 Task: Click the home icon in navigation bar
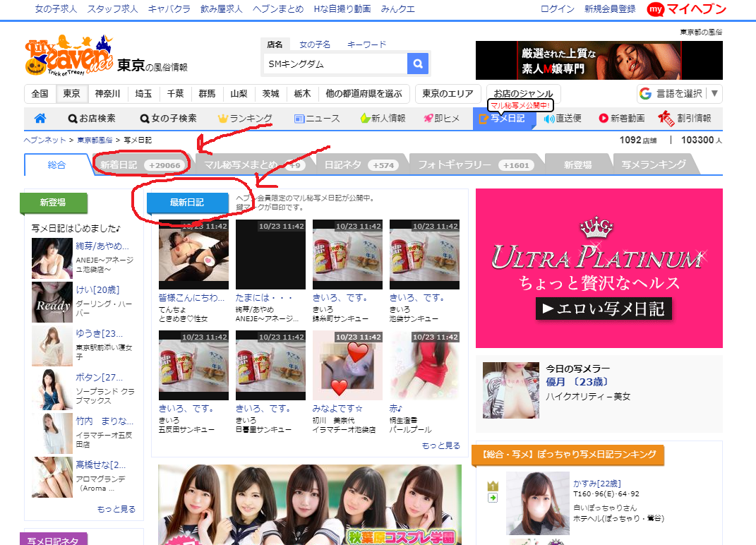40,119
